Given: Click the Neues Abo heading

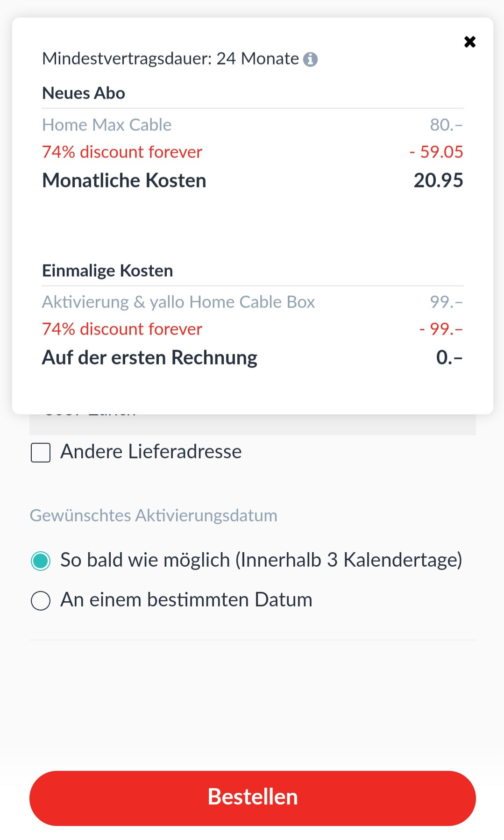Looking at the screenshot, I should 84,93.
